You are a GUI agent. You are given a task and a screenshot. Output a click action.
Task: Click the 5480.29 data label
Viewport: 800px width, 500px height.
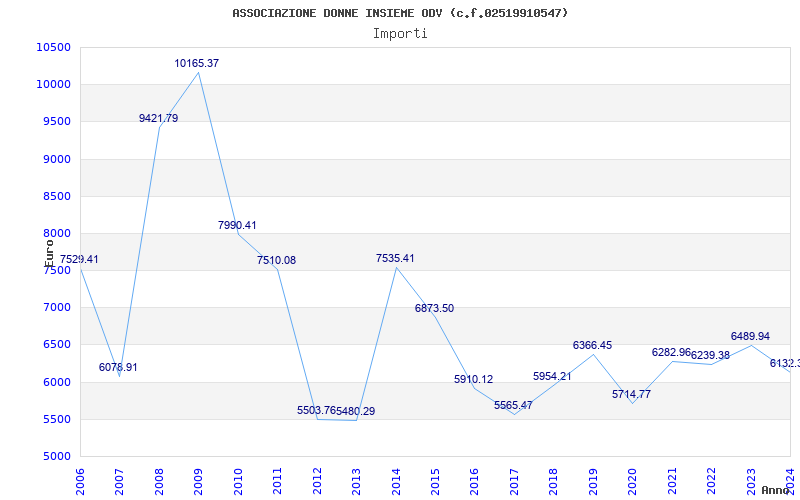coord(356,411)
